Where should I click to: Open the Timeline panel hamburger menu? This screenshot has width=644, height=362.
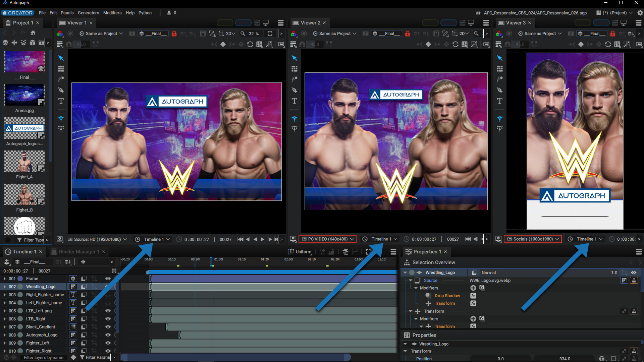click(393, 252)
